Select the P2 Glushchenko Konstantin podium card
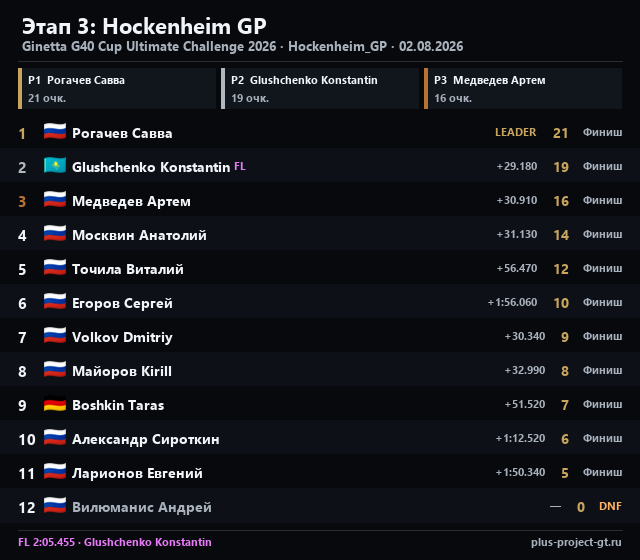The height and width of the screenshot is (560, 640). [320, 89]
